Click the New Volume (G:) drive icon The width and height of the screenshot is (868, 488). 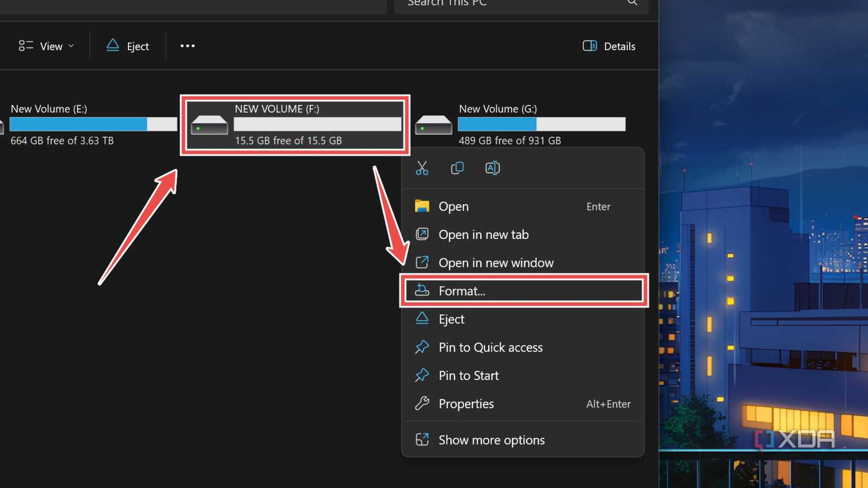click(x=433, y=125)
